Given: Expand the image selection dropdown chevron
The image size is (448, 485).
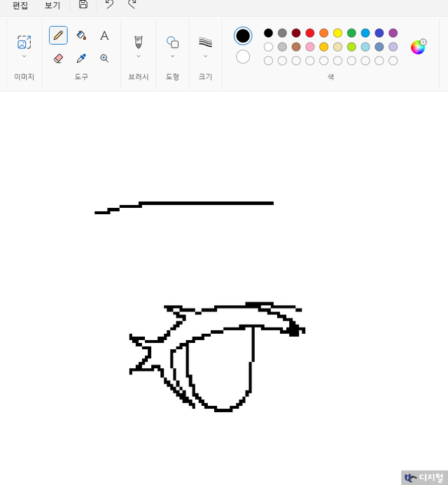Looking at the screenshot, I should 24,56.
